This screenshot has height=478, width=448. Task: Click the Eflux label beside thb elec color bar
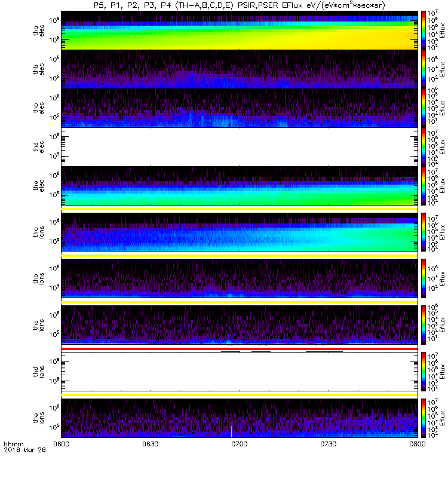point(443,69)
